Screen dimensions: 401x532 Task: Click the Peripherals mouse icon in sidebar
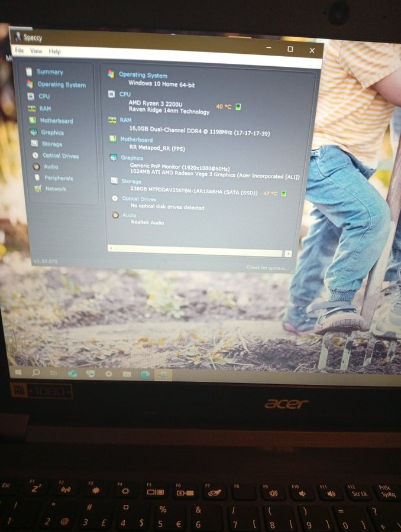coord(37,177)
